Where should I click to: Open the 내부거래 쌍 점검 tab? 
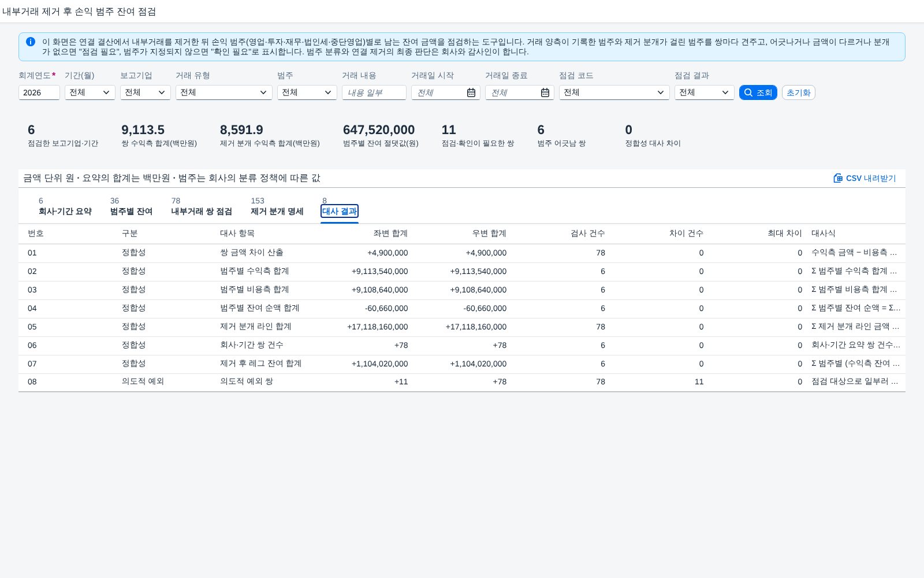click(x=202, y=212)
